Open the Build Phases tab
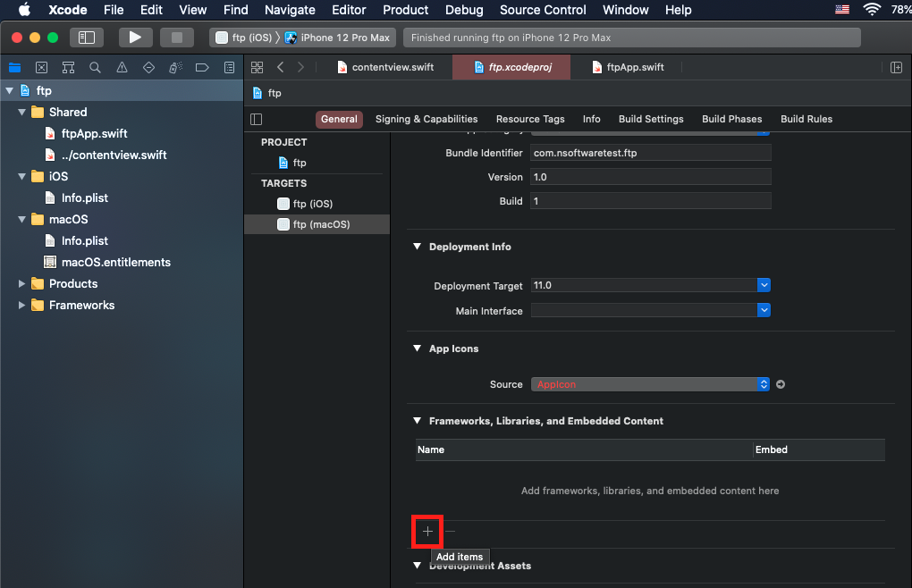This screenshot has width=912, height=588. point(731,119)
